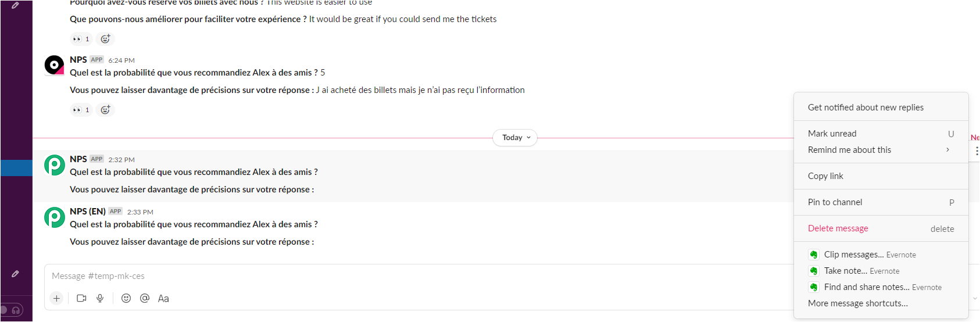
Task: Open the Today date dropdown
Action: pyautogui.click(x=516, y=138)
